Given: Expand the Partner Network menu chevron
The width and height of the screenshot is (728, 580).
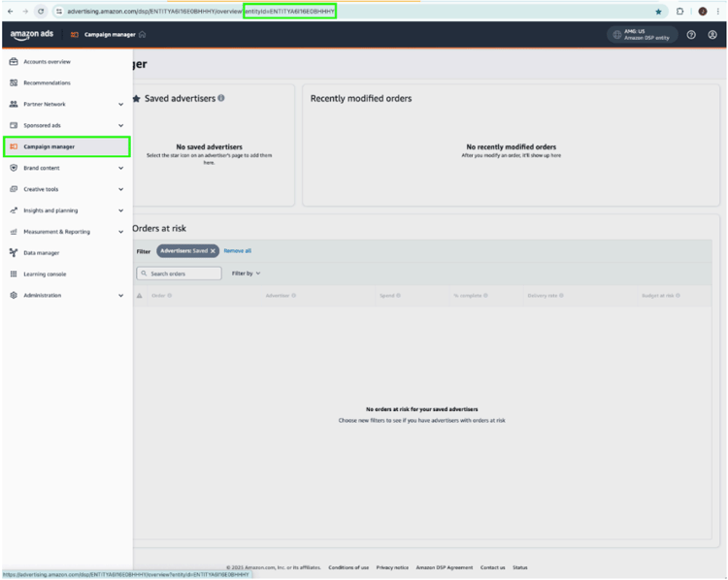Looking at the screenshot, I should click(x=120, y=105).
